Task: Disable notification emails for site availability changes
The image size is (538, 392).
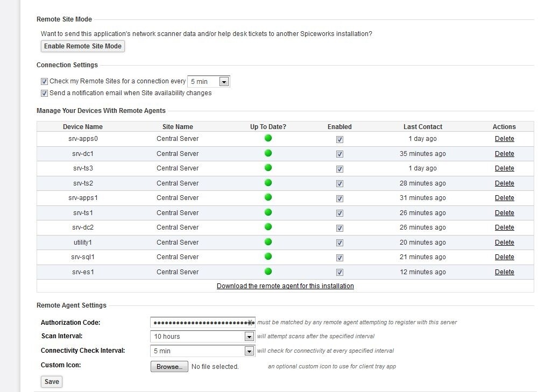Action: pyautogui.click(x=44, y=93)
